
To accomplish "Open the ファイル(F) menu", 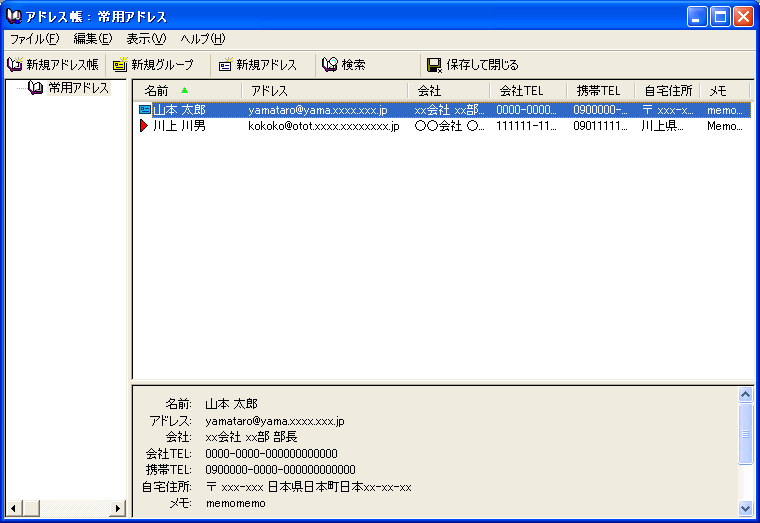I will (35, 39).
